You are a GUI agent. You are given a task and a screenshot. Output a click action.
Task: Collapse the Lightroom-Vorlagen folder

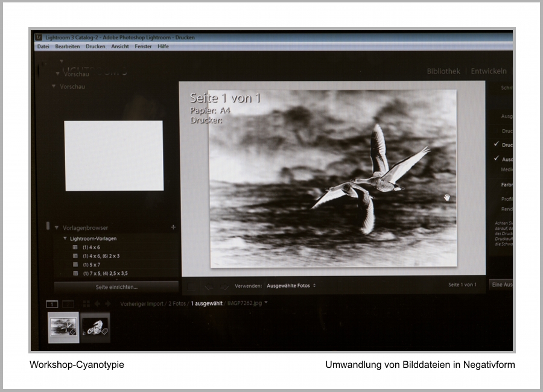pos(65,239)
